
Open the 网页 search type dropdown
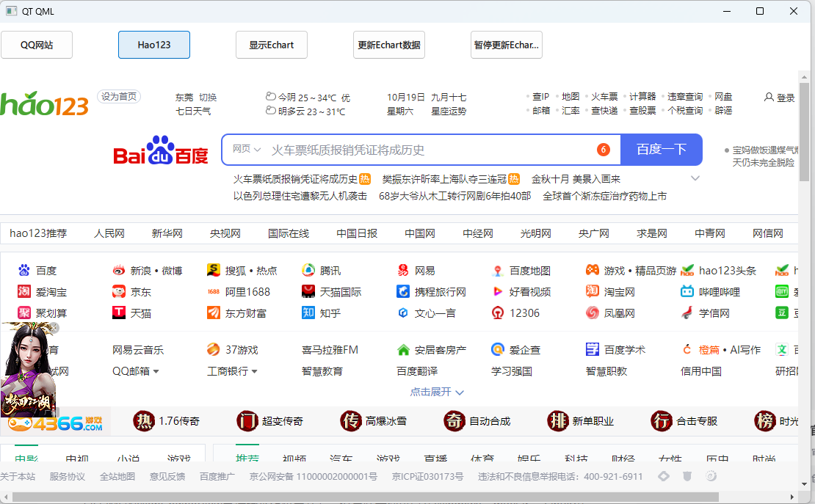click(x=245, y=149)
